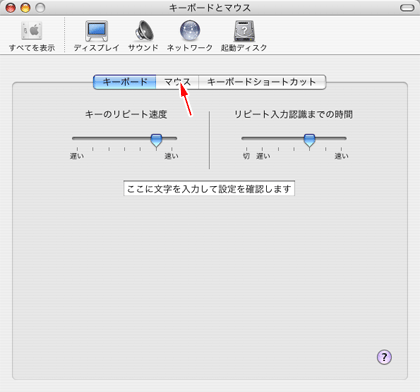Click the text test field ここに文字を入力して設定を確認します

[x=209, y=189]
